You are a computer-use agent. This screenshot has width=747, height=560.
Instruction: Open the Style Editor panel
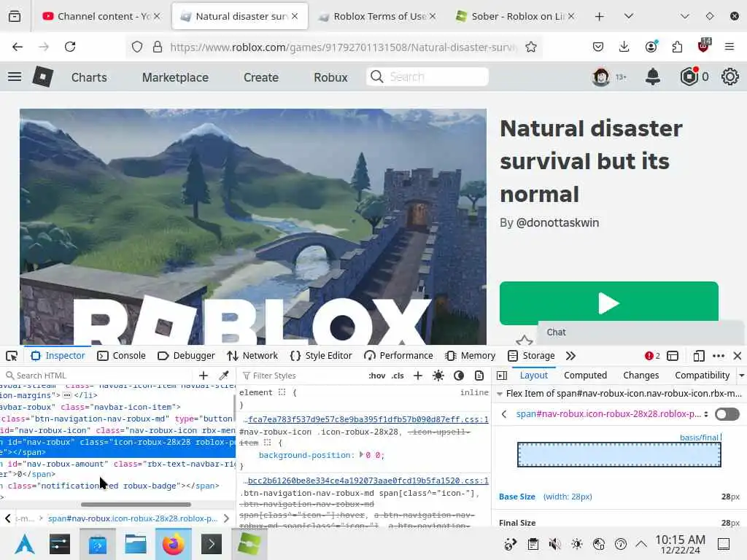(321, 356)
